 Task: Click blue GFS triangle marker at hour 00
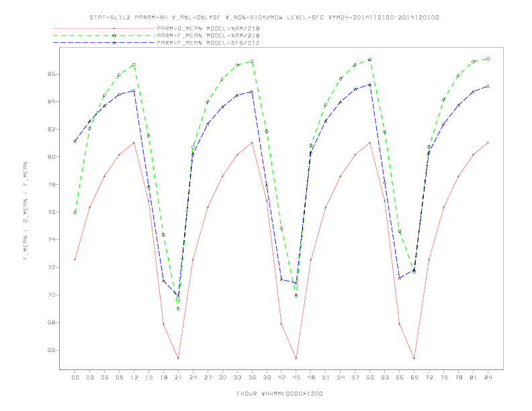point(75,142)
